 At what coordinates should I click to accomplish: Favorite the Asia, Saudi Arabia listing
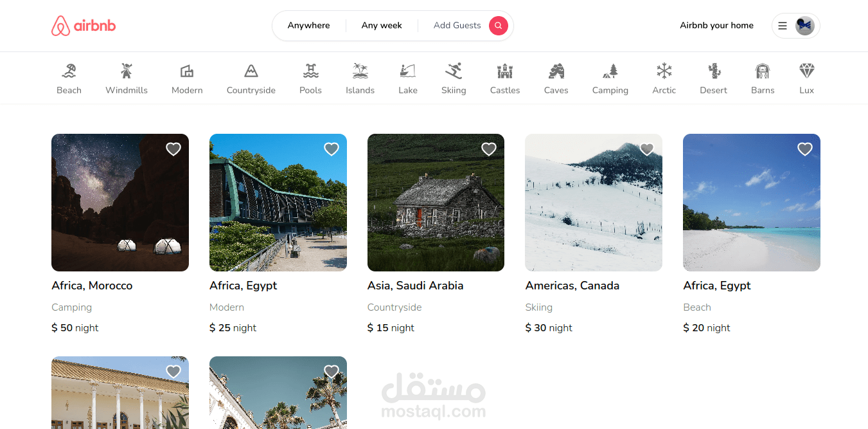[489, 149]
